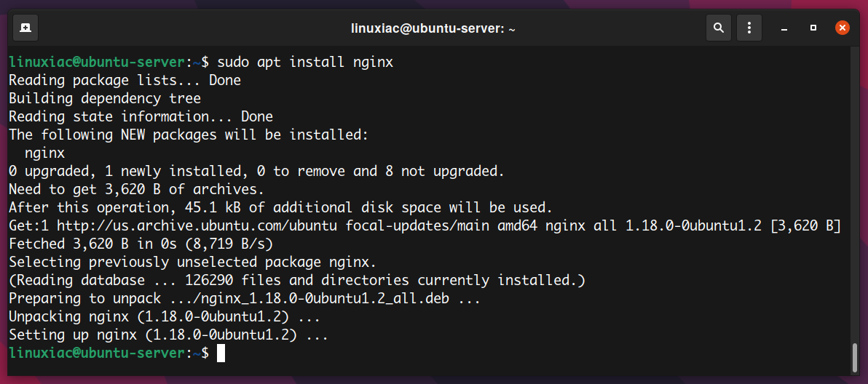Screen dimensions: 868x384
Task: Click the Unpacking nginx line
Action: 165,317
